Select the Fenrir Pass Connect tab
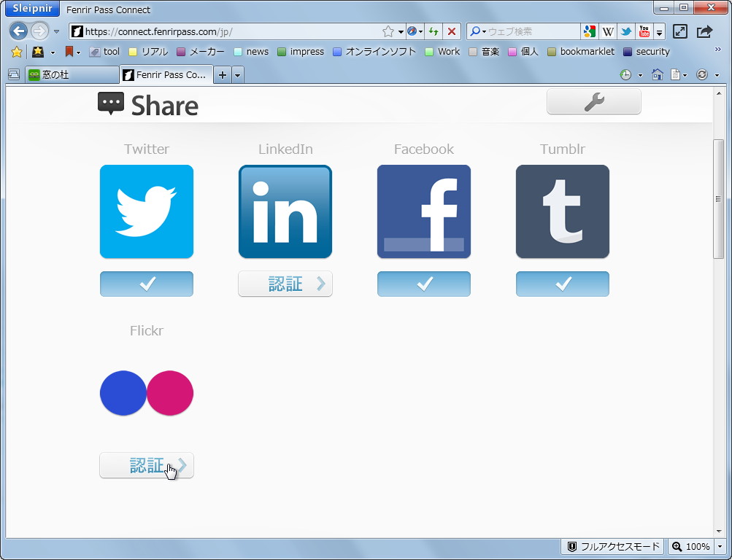The height and width of the screenshot is (560, 732). [166, 74]
